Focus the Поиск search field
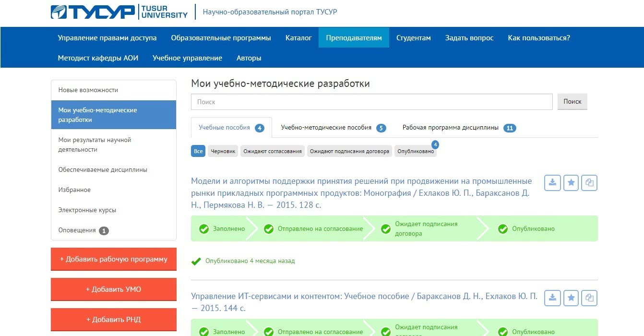 point(372,102)
